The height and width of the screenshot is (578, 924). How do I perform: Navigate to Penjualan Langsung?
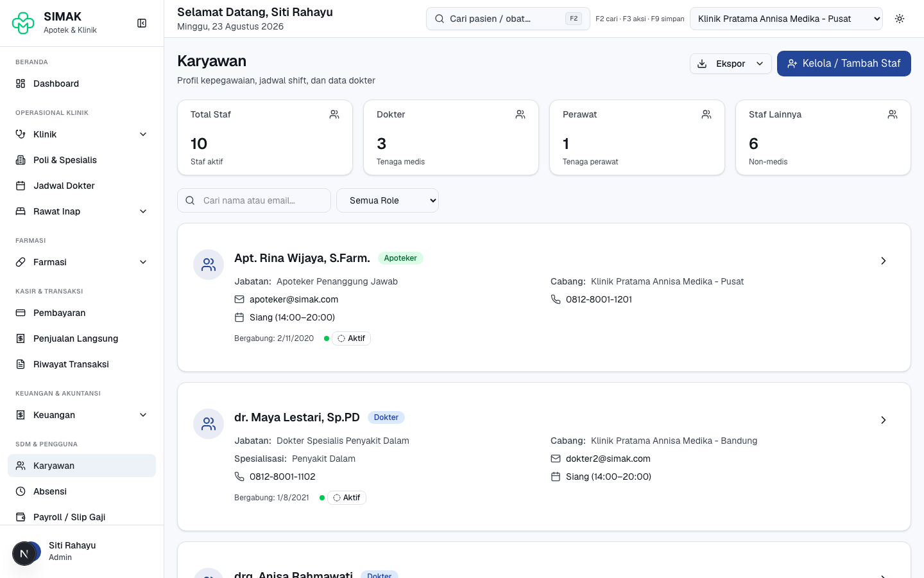(81, 338)
